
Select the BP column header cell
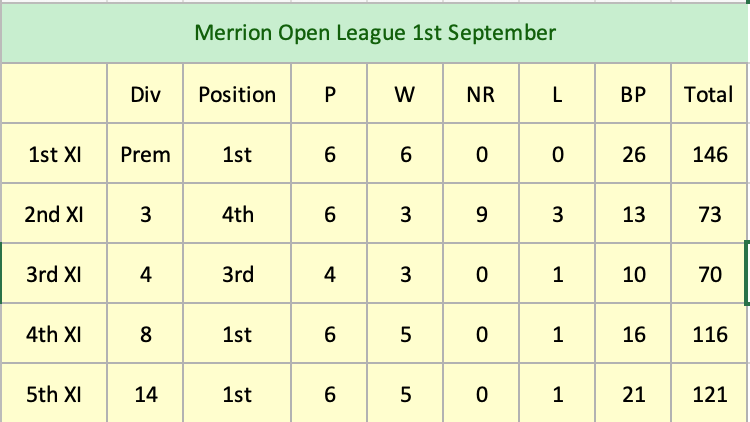pyautogui.click(x=634, y=95)
